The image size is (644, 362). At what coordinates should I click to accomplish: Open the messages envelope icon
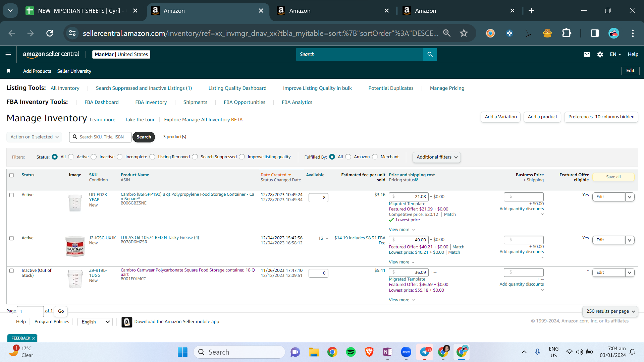[587, 54]
